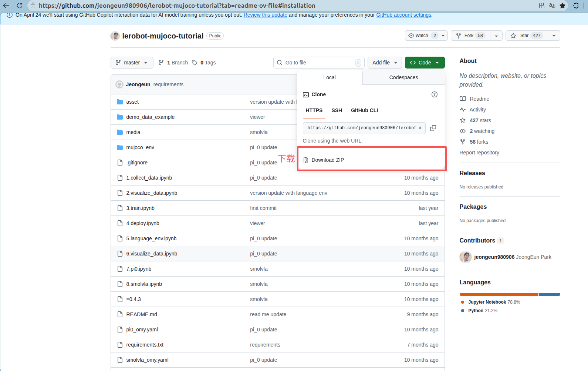Click the split-screen icon in address bar
This screenshot has width=588, height=371.
tap(542, 6)
